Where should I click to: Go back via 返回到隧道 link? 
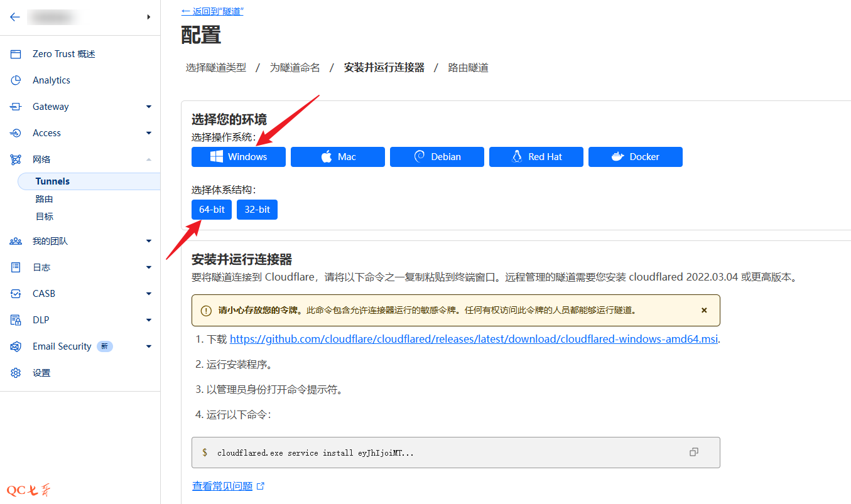(x=212, y=11)
